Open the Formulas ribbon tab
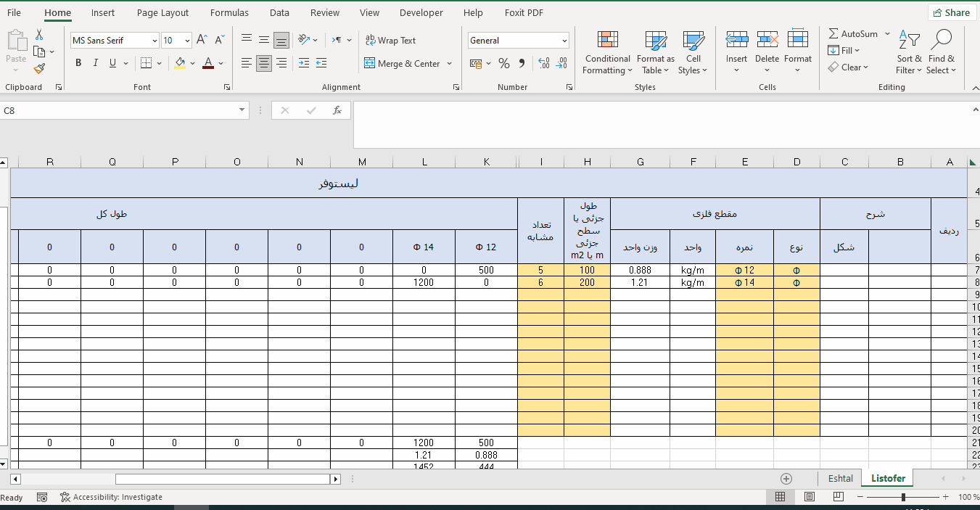Screen dimensions: 980x510 229,12
